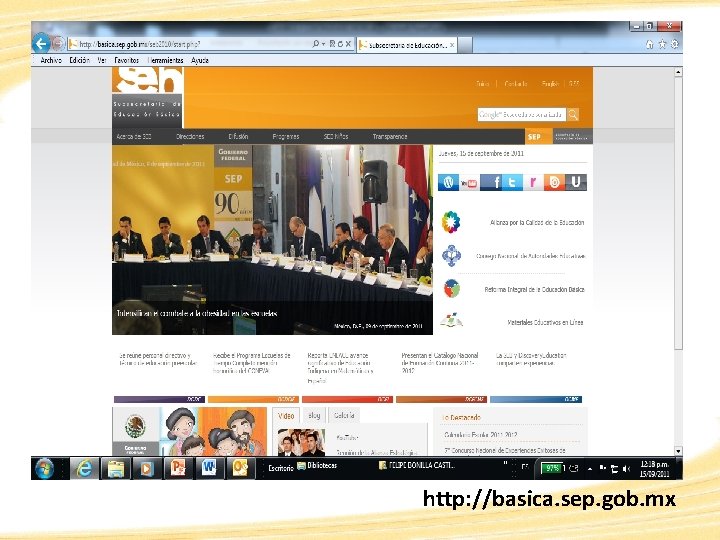
Task: Click the browser Forward arrow button
Action: pos(58,44)
